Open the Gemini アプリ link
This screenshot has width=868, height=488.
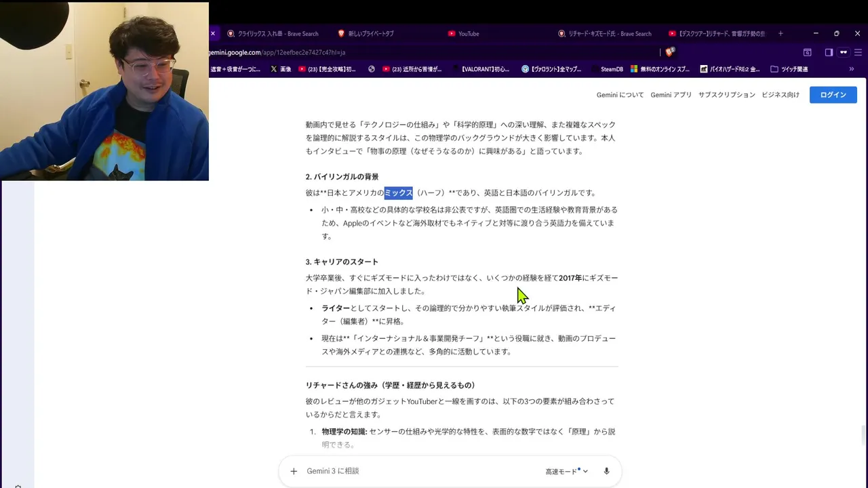tap(671, 95)
